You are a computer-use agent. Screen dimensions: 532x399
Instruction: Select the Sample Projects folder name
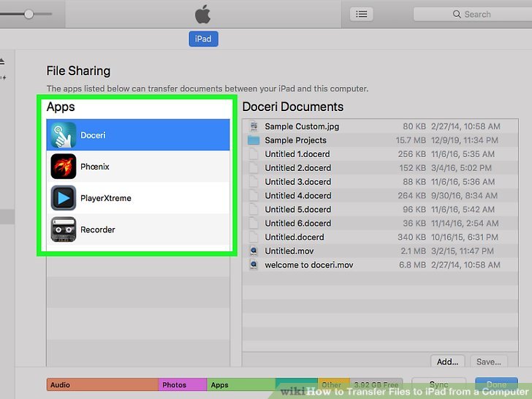pyautogui.click(x=295, y=140)
